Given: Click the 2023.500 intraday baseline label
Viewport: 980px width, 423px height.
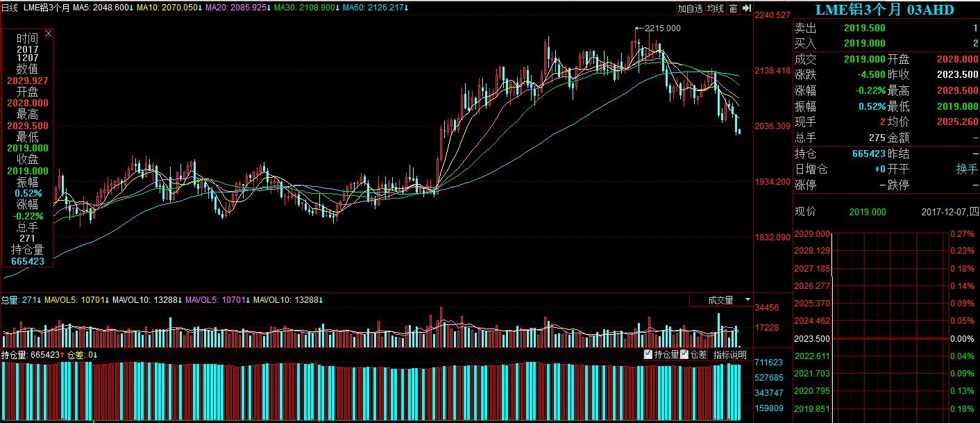Looking at the screenshot, I should point(812,339).
